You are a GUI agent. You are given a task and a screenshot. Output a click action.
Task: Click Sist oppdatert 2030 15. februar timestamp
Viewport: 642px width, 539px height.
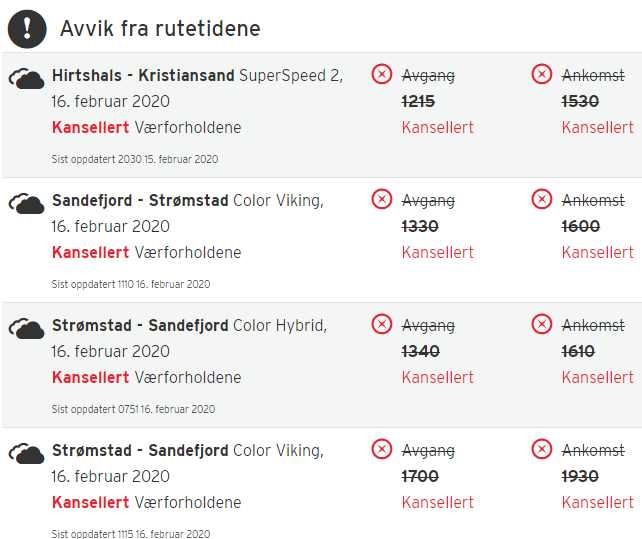(135, 159)
